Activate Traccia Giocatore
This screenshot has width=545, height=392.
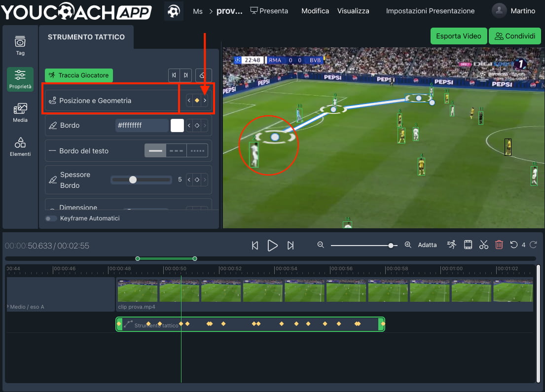[x=78, y=75]
